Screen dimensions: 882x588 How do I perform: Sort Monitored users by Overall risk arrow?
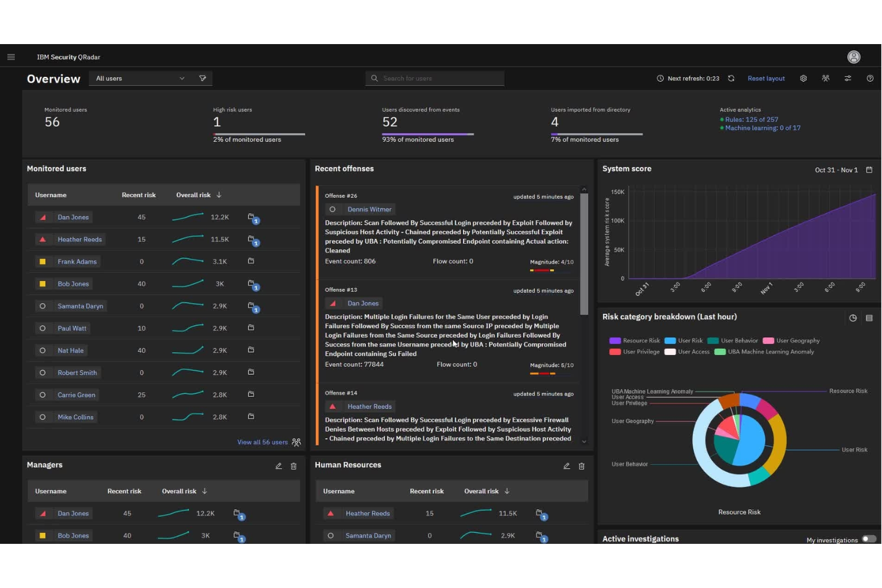219,195
